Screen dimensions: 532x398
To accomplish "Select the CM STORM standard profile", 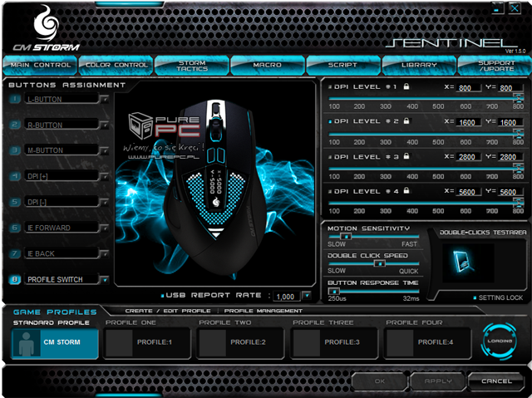I will pyautogui.click(x=55, y=343).
